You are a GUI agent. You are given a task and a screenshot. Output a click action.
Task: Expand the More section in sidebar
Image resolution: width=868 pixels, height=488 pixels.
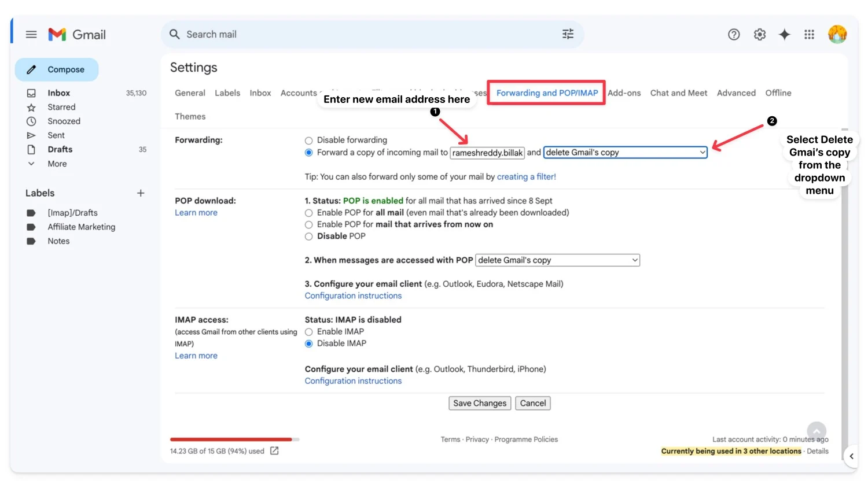pyautogui.click(x=57, y=164)
